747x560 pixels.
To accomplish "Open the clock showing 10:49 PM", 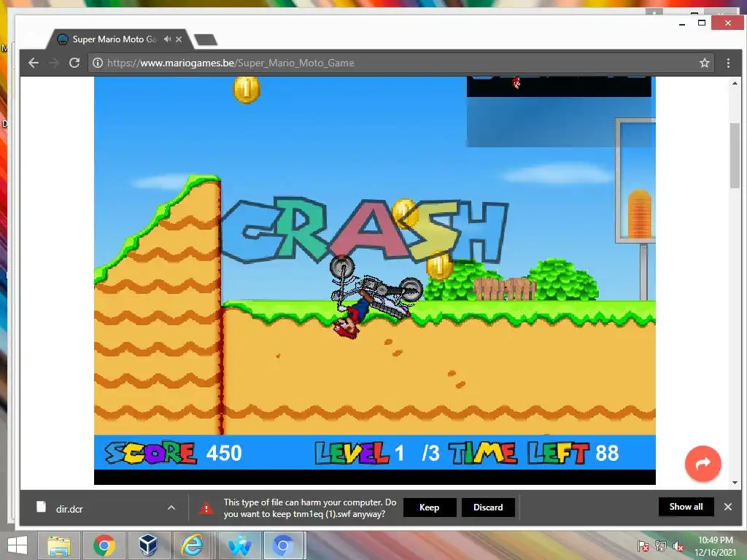I will tap(715, 546).
